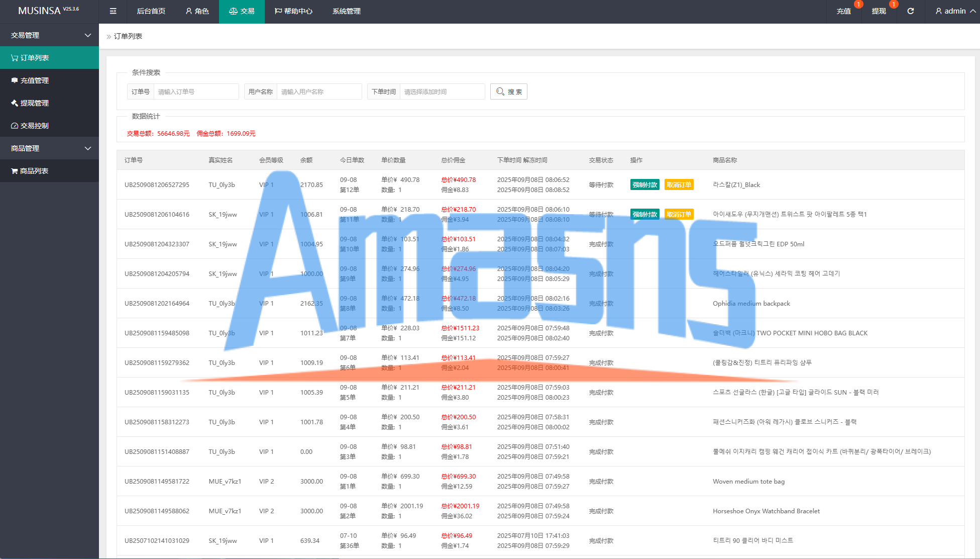Click the sidebar collapse hamburger icon
The image size is (980, 559).
click(x=113, y=11)
